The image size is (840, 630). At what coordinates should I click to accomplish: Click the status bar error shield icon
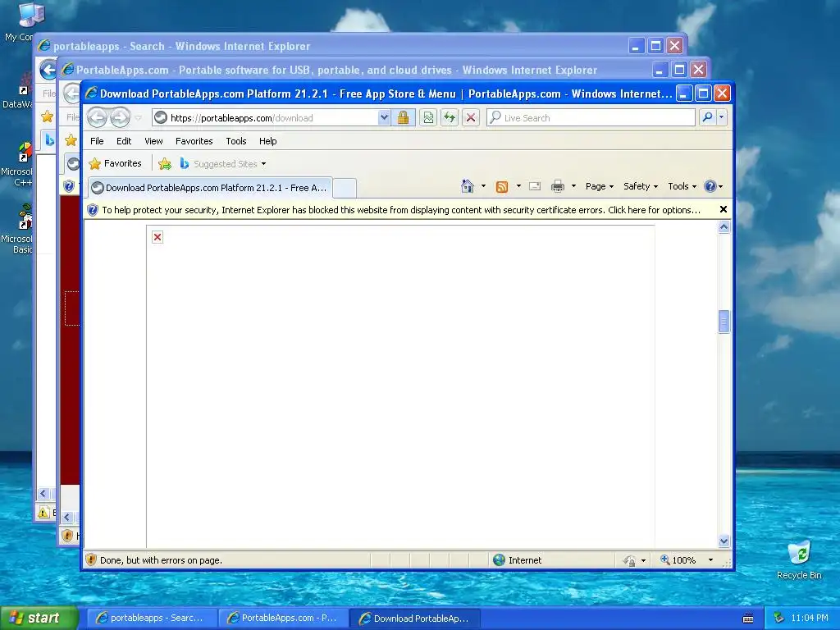click(x=91, y=559)
